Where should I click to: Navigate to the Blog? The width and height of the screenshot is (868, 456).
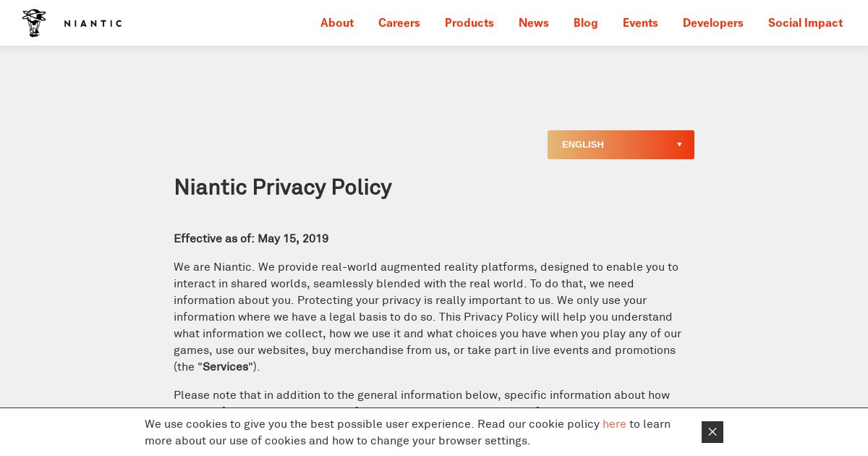coord(585,23)
